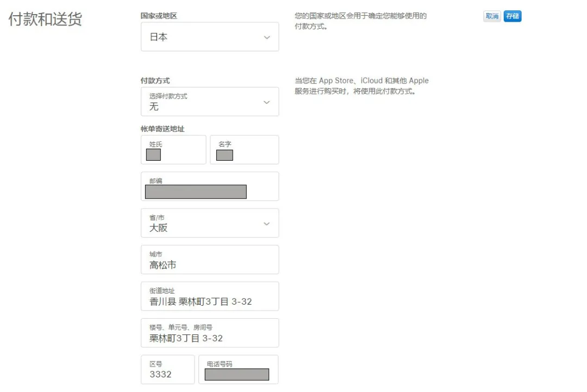The image size is (587, 392).
Task: Click the 街道地址 field
Action: click(x=210, y=296)
